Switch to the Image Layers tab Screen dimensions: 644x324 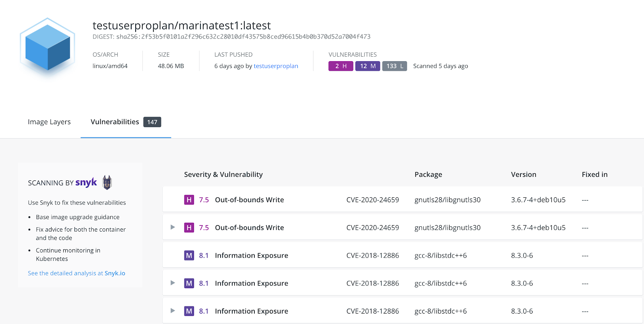tap(49, 122)
